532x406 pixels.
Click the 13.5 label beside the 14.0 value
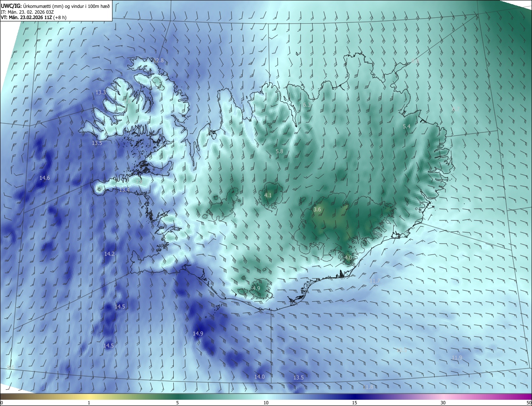tap(298, 377)
